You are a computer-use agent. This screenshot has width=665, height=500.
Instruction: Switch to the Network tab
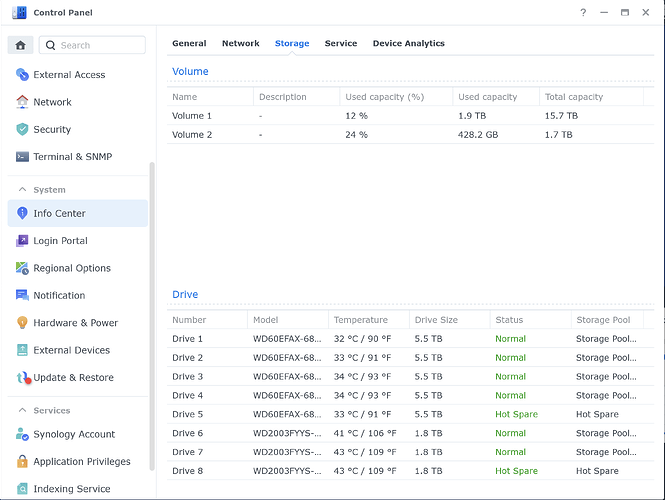[x=240, y=43]
